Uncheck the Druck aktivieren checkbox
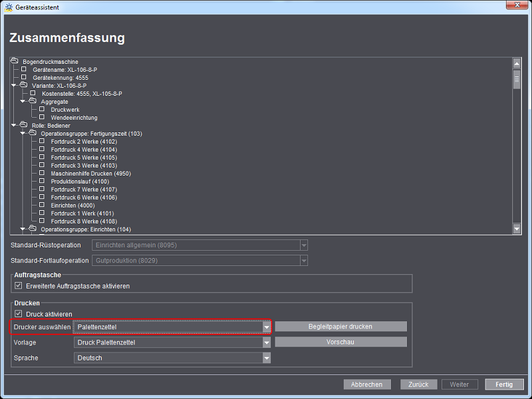532x399 pixels. click(x=19, y=314)
